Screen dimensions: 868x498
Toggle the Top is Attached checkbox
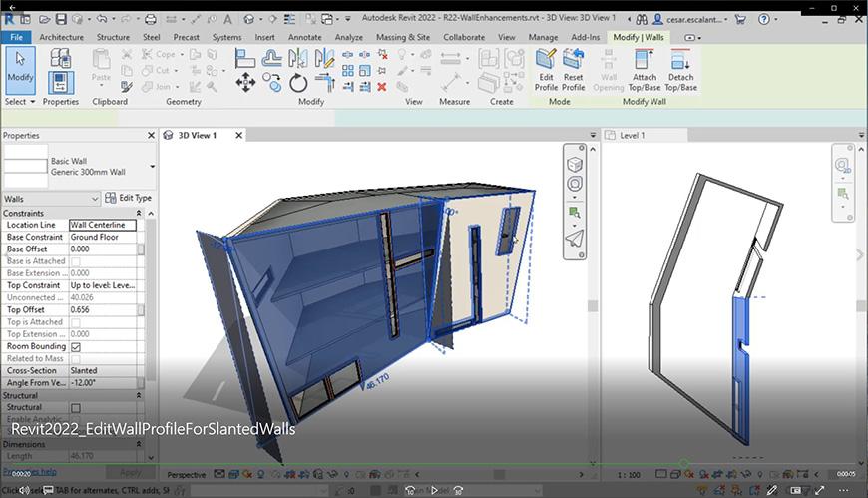coord(76,322)
